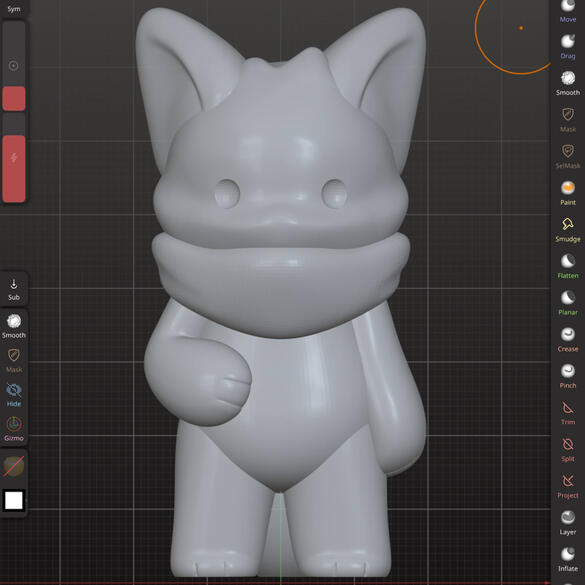Activate the Pinch tool
This screenshot has width=585, height=585.
point(567,376)
